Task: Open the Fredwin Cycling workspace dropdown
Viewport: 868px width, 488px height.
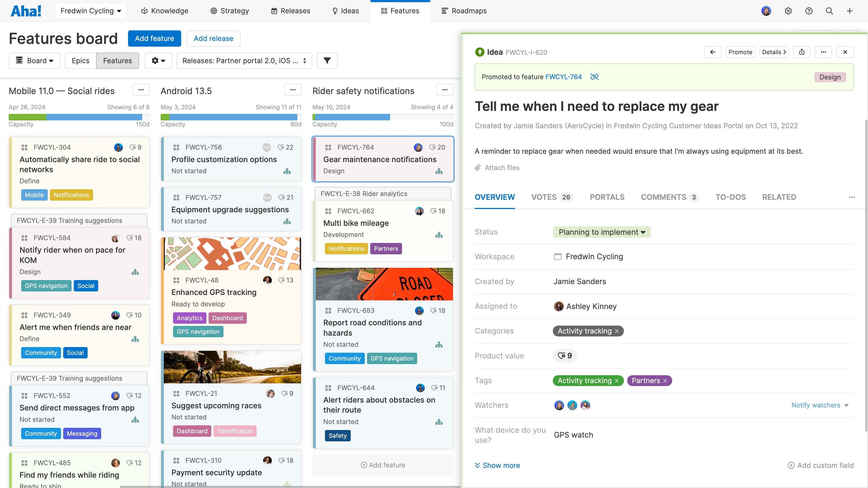Action: [x=91, y=11]
